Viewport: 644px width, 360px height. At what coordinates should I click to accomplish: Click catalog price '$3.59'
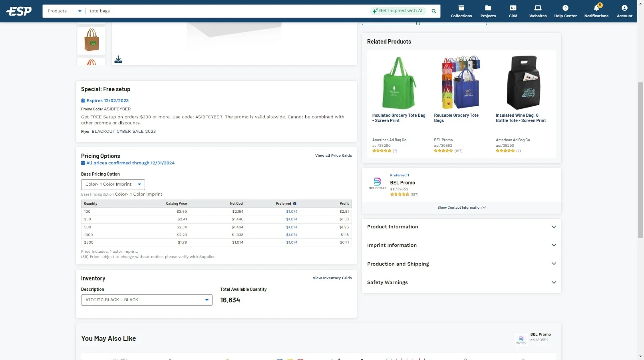(x=182, y=212)
